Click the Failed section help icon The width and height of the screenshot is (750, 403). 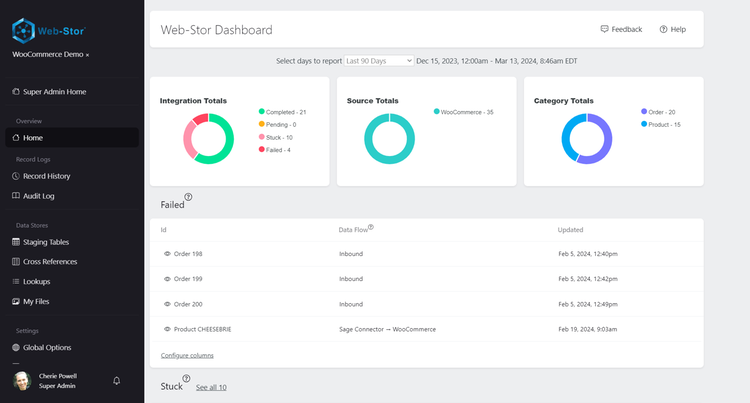click(189, 197)
